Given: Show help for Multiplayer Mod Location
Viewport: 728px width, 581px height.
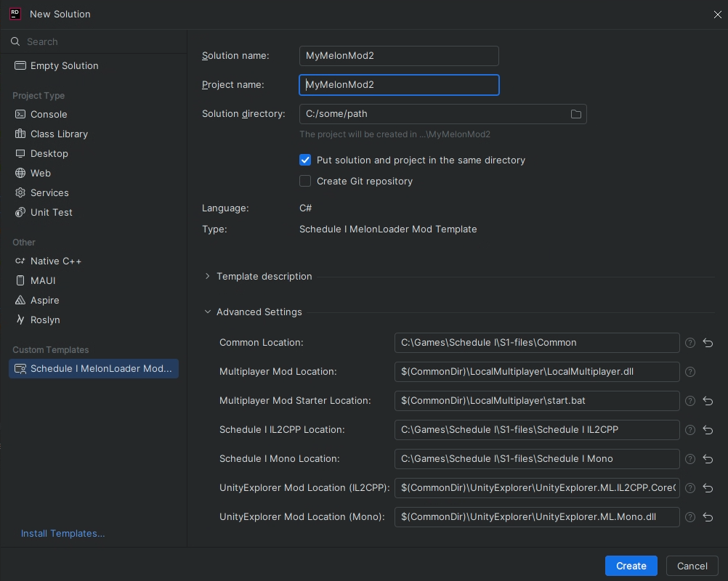Looking at the screenshot, I should [x=690, y=372].
